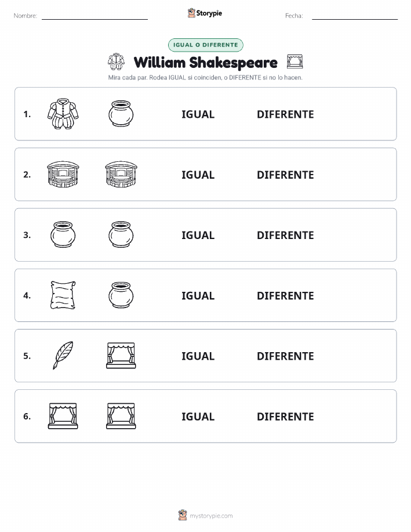Click the IGUAL O DIFERENTE badge
The width and height of the screenshot is (411, 532).
click(205, 45)
